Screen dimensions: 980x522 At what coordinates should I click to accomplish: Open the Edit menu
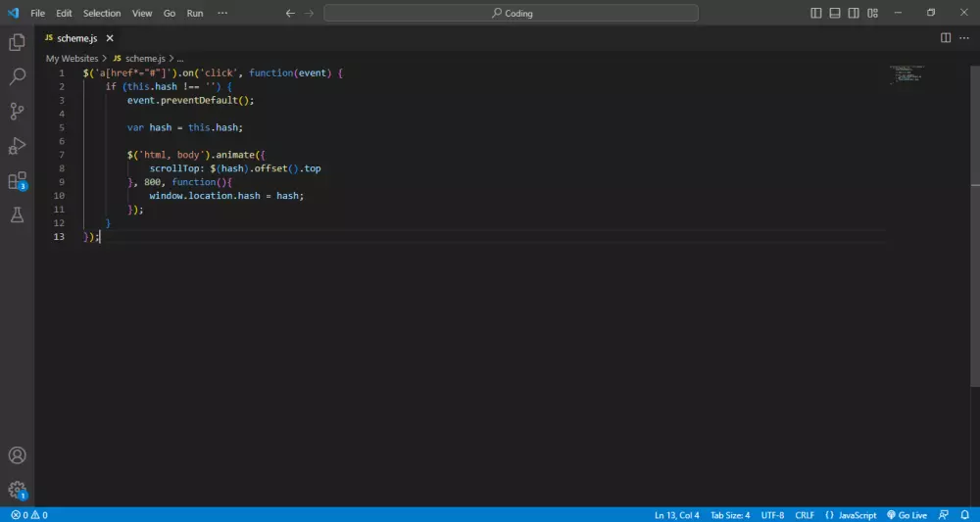click(64, 13)
